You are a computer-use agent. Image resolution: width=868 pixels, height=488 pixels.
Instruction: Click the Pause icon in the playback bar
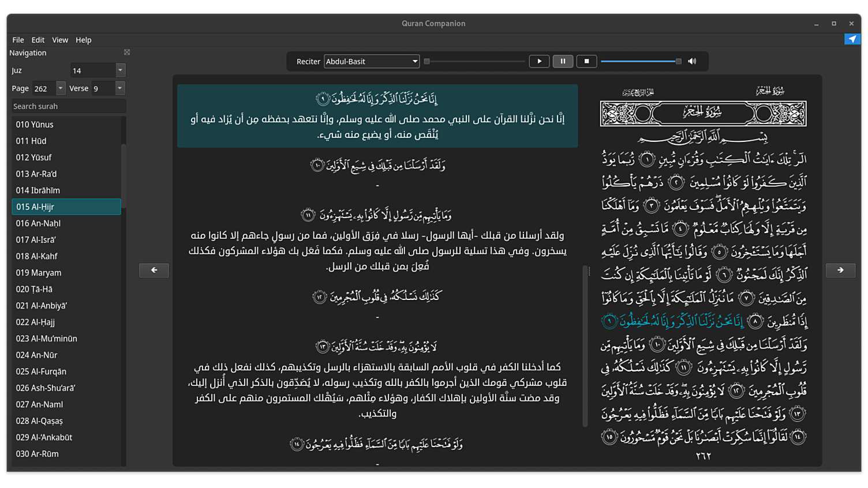(563, 61)
